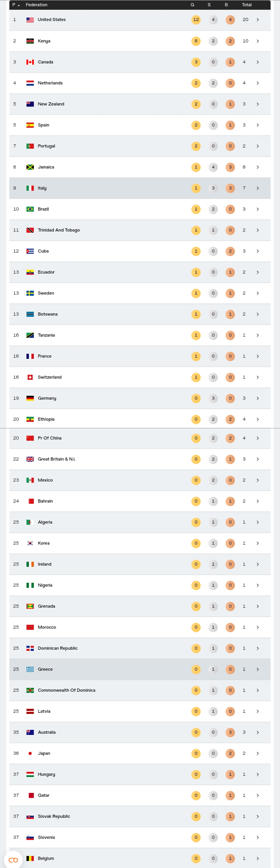This screenshot has width=280, height=868.
Task: Sort by the Total column header
Action: (x=247, y=5)
